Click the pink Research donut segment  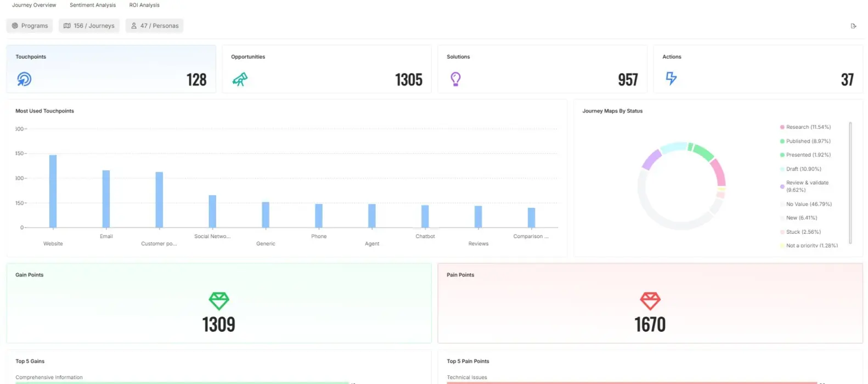point(719,172)
